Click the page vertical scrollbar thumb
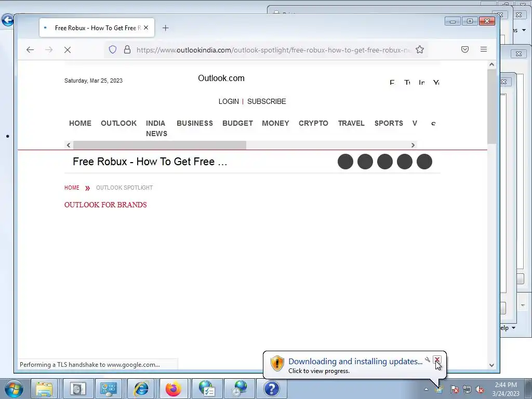This screenshot has height=399, width=532. (x=491, y=106)
